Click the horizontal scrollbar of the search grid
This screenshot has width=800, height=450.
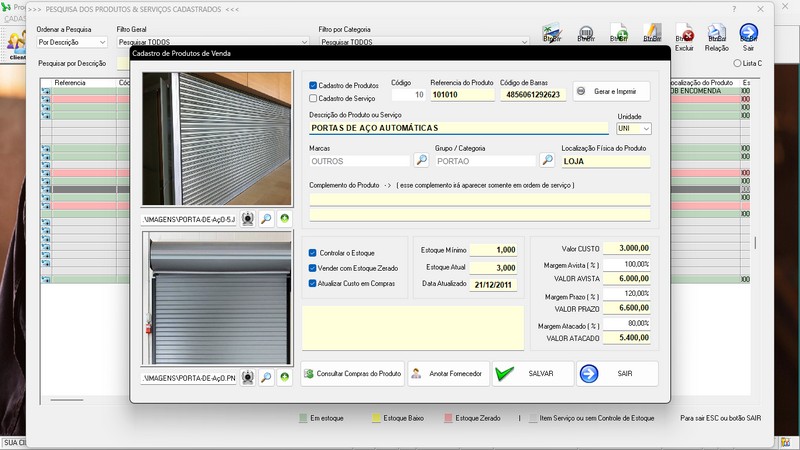(67, 400)
